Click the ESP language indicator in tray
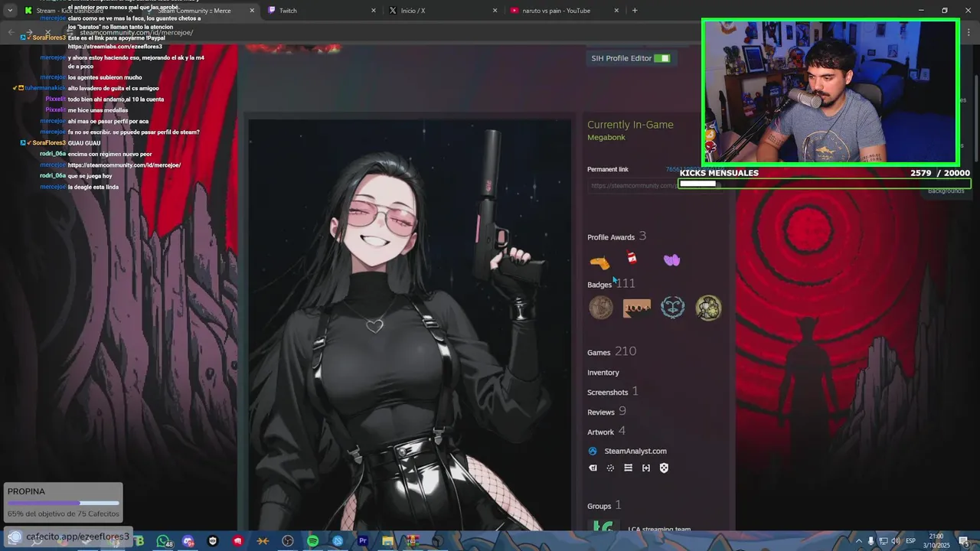This screenshot has width=980, height=551. coord(911,541)
